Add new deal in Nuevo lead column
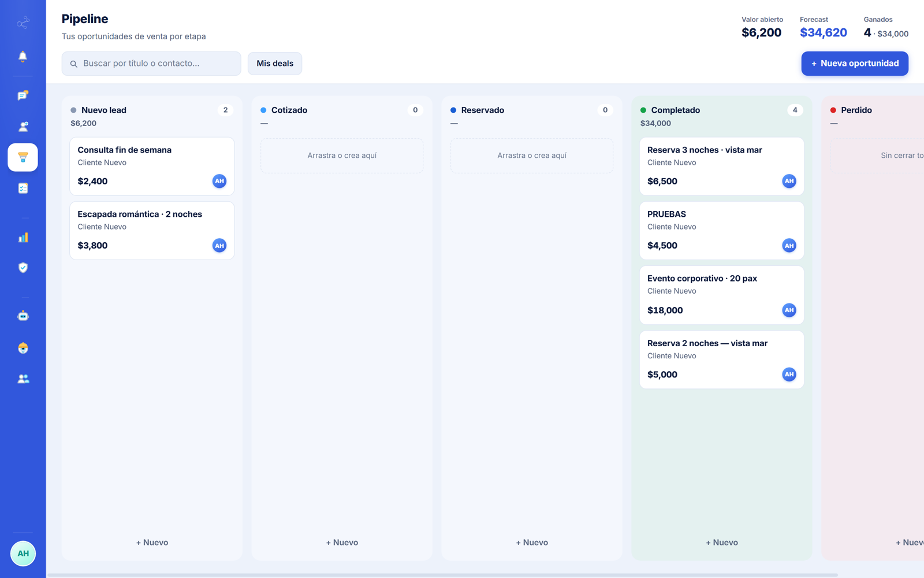Screen dimensions: 924x578 pos(152,542)
